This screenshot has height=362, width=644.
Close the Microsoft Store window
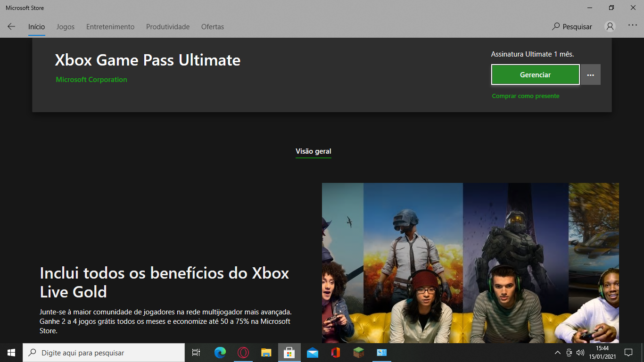click(x=633, y=8)
